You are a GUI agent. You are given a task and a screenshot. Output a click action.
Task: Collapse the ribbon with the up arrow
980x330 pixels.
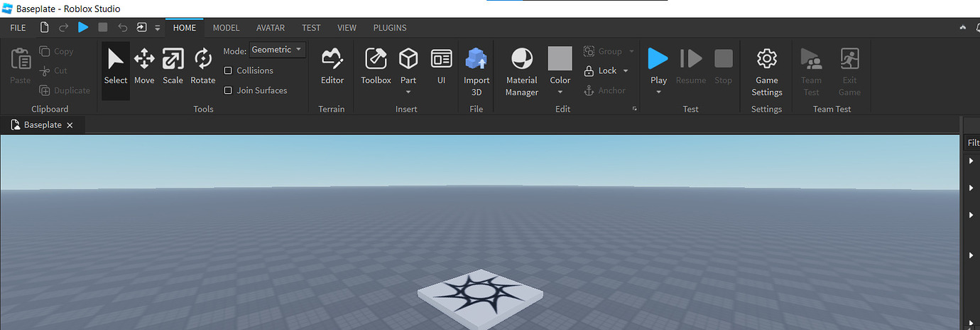(963, 28)
